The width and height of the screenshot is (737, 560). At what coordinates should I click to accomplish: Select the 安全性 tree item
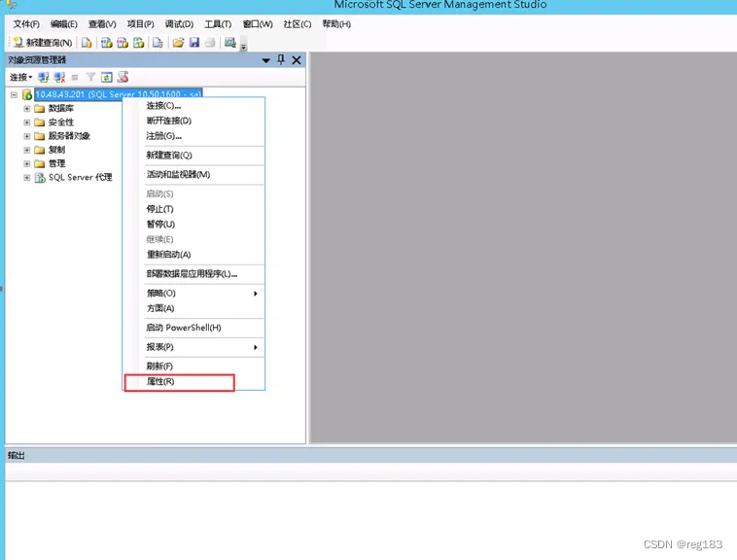click(x=61, y=122)
